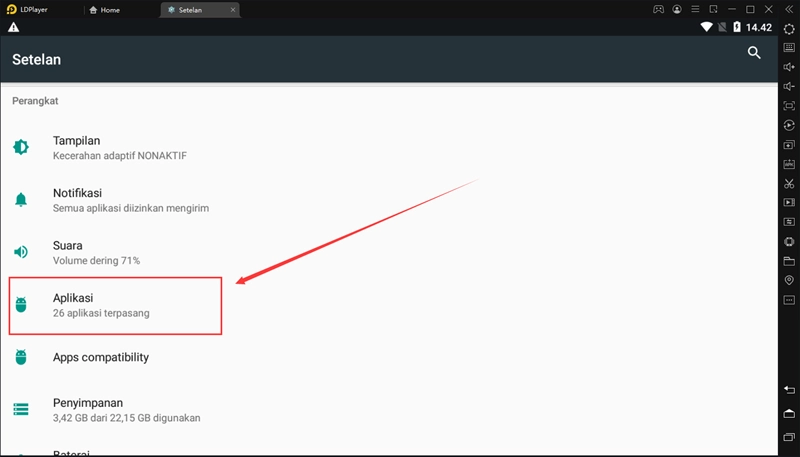The width and height of the screenshot is (800, 457).
Task: Show more tools via sidebar ellipsis icon
Action: [789, 300]
